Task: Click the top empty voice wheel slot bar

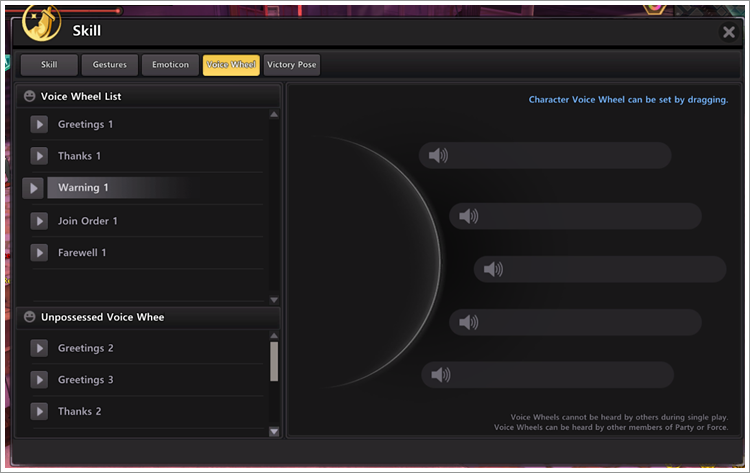Action: point(545,155)
